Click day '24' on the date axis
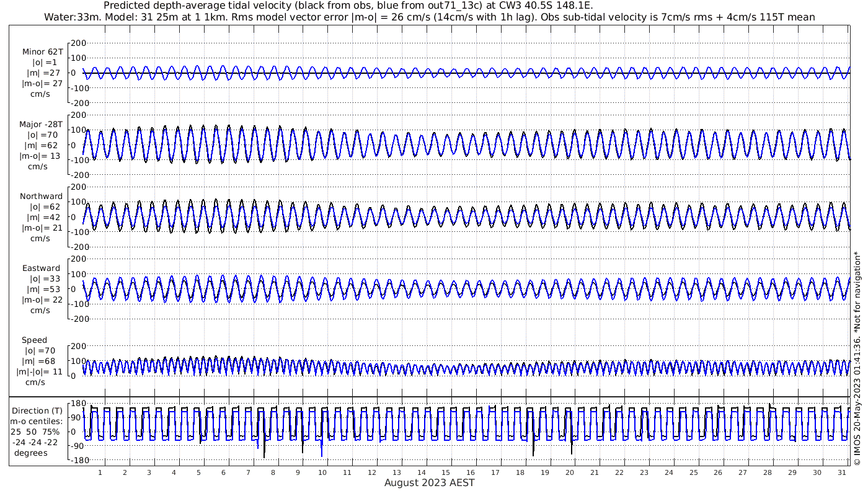 click(x=669, y=472)
